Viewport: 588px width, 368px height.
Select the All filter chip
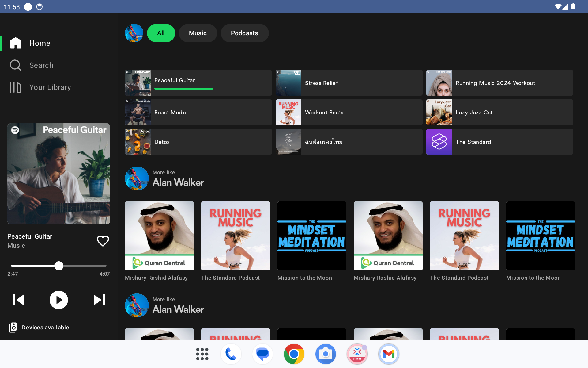[x=161, y=33]
